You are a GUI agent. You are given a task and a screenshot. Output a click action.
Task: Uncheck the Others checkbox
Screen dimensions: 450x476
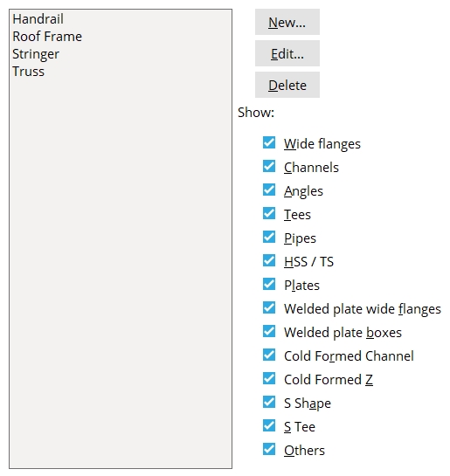[269, 449]
